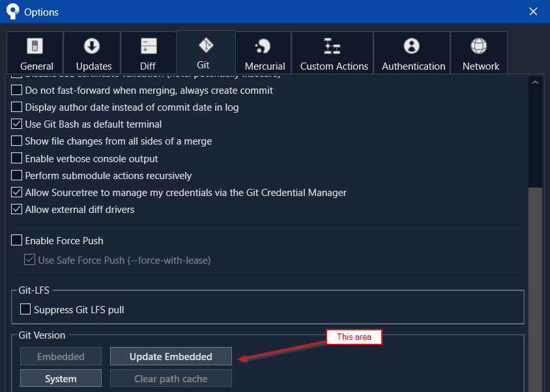The image size is (550, 392).
Task: Open Updates settings via its icon
Action: [91, 47]
